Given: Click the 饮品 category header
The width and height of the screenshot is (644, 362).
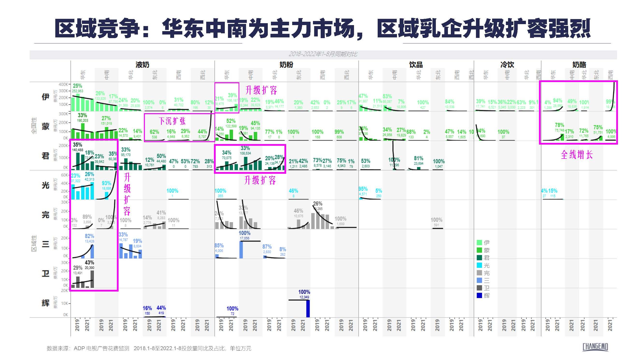Looking at the screenshot, I should coord(416,65).
